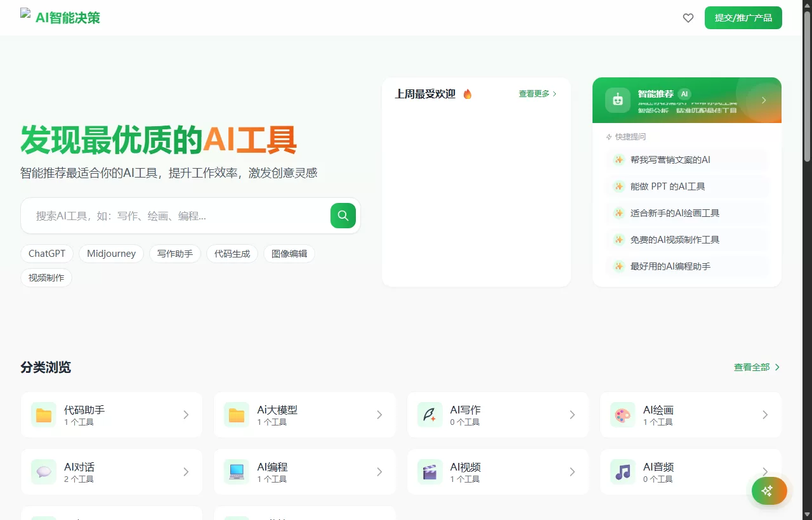Choose quick question 免费的AI视频制作工具
This screenshot has height=520, width=812.
pos(686,240)
